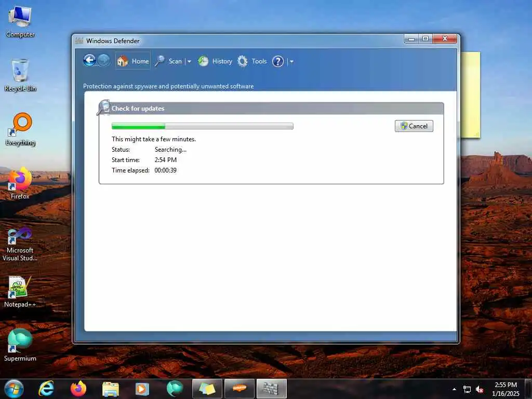Select the Computer desktop icon
The image size is (532, 399).
[20, 22]
